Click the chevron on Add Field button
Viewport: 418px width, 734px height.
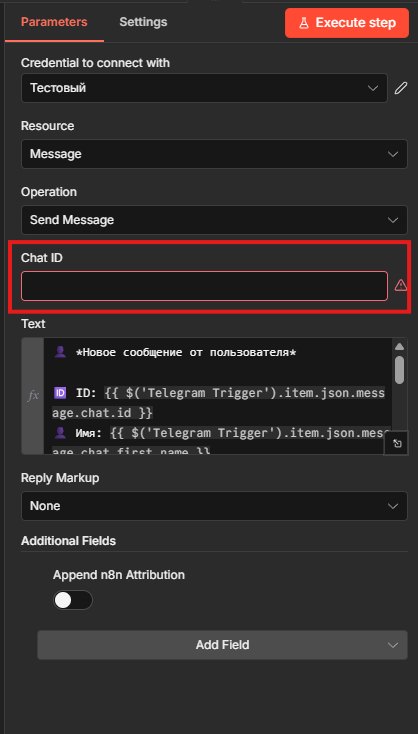point(393,645)
